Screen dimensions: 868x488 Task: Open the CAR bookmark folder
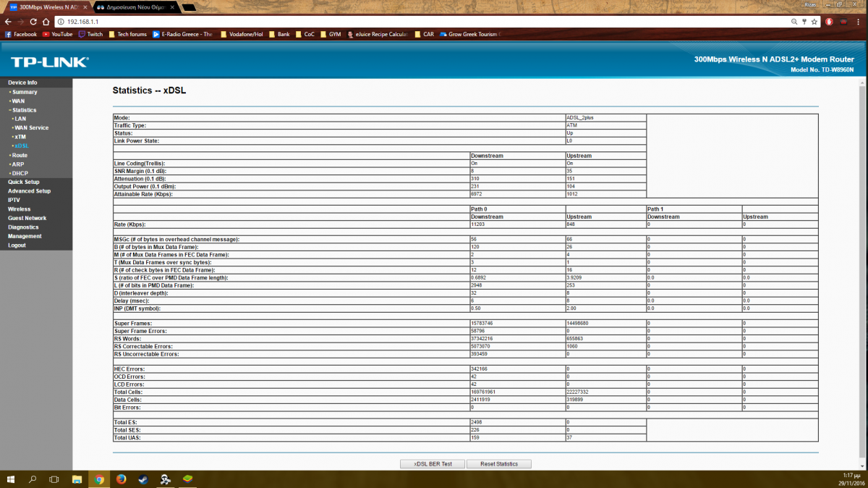(x=425, y=34)
